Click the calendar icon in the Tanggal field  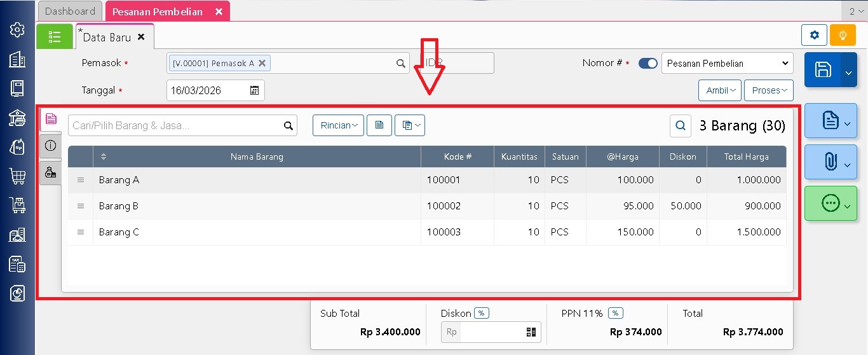click(254, 90)
